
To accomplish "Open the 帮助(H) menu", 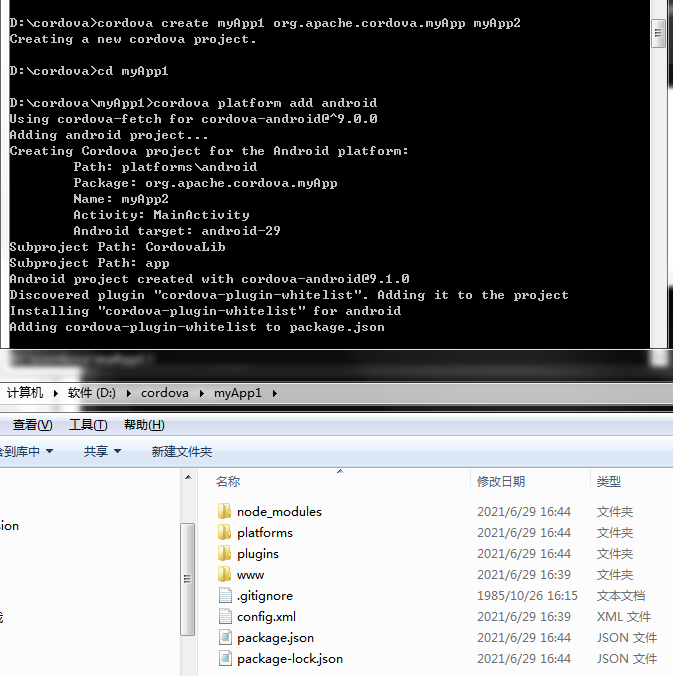I will click(144, 425).
